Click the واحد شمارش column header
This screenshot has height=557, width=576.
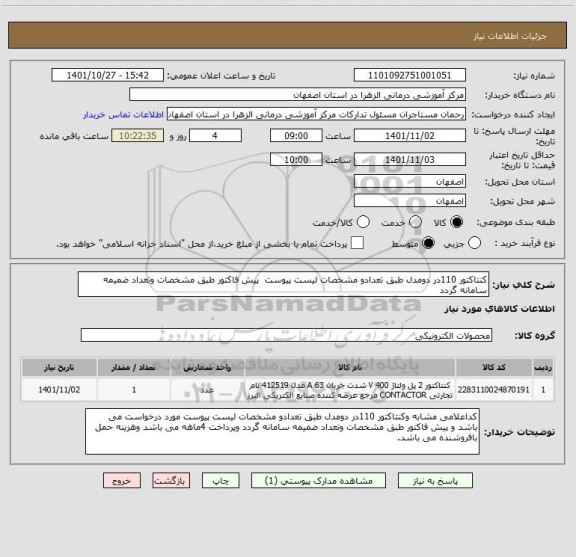[x=207, y=367]
